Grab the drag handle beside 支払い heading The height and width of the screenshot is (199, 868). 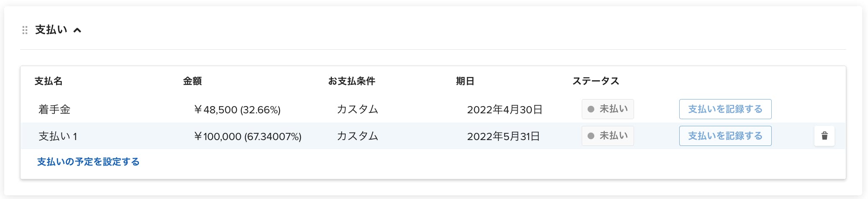(25, 30)
